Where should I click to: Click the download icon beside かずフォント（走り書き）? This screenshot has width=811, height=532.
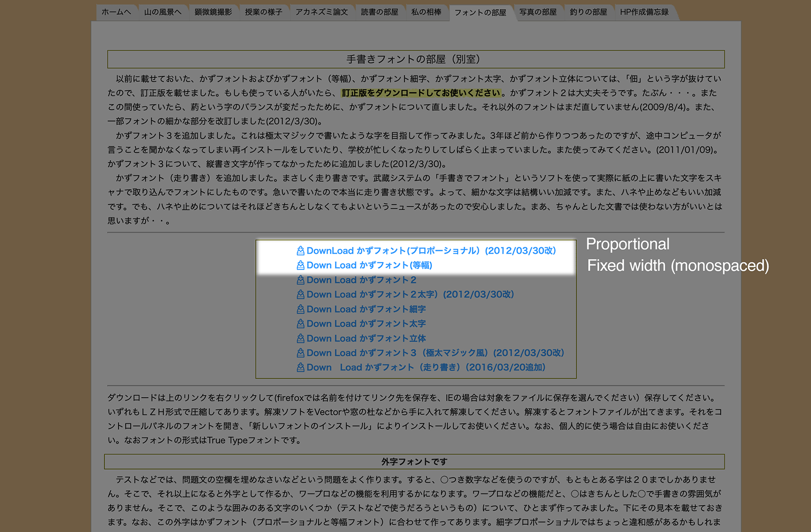pos(300,367)
